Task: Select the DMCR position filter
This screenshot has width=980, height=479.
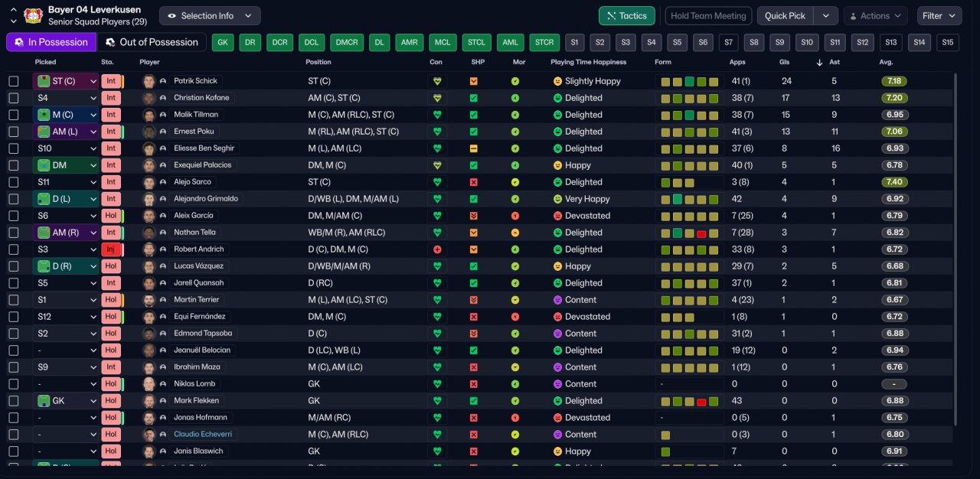Action: pyautogui.click(x=346, y=43)
